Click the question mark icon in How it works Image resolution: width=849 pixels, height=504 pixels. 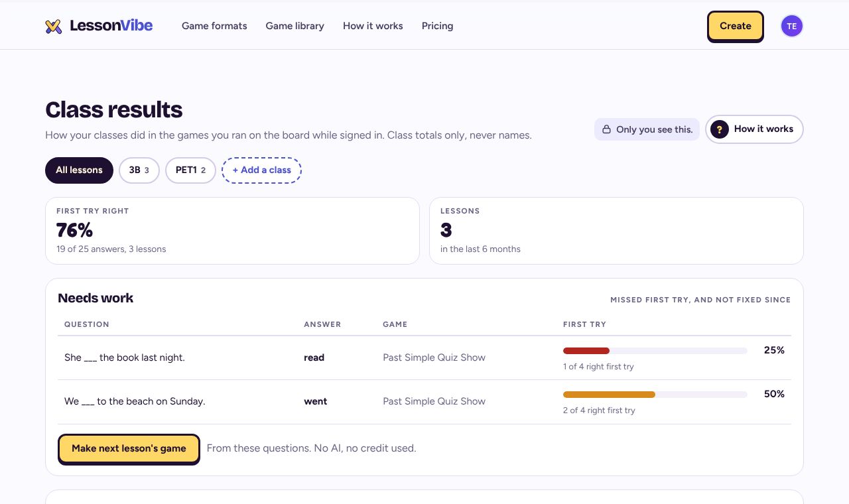pos(720,129)
